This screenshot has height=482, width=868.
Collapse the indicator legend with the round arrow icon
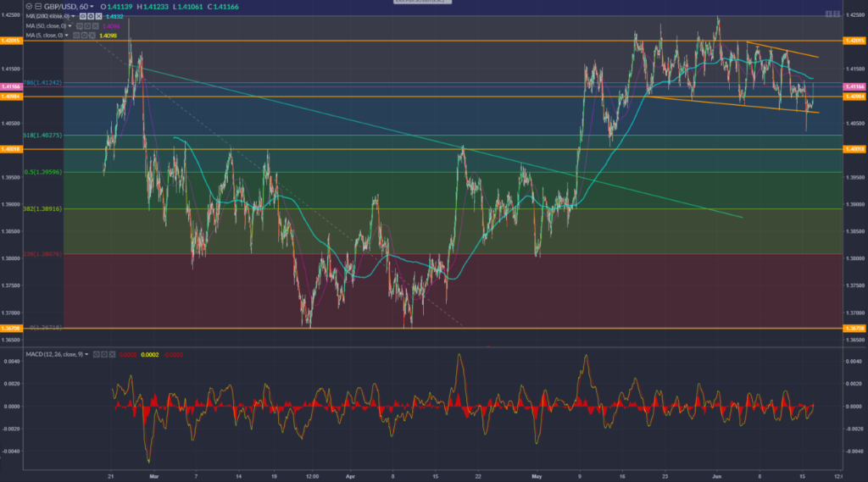[29, 7]
